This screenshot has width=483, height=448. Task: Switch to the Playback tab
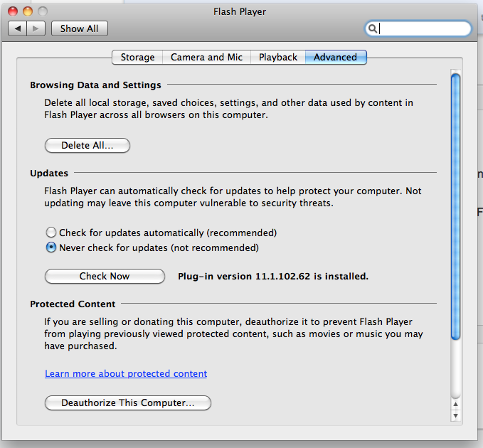coord(278,58)
